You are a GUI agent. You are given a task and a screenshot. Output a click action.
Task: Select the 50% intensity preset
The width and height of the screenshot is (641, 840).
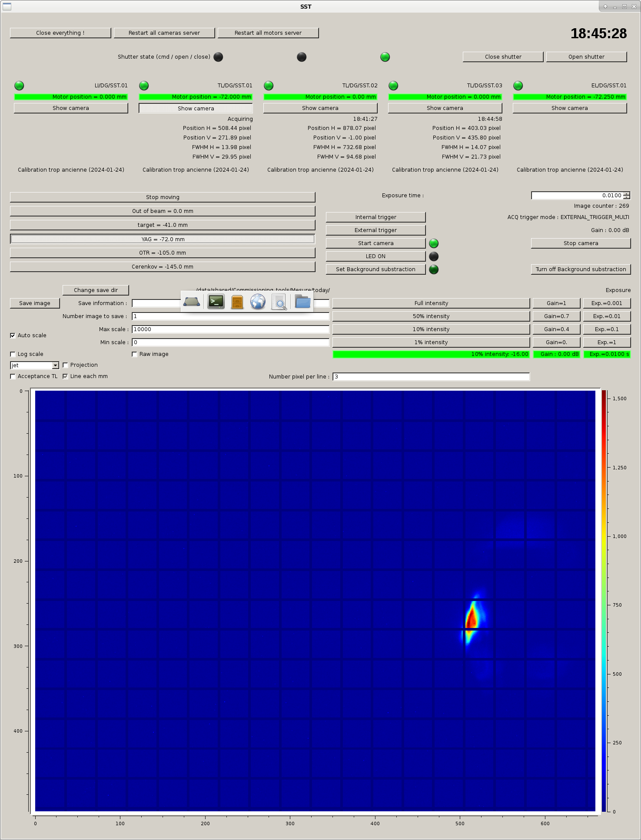[431, 316]
